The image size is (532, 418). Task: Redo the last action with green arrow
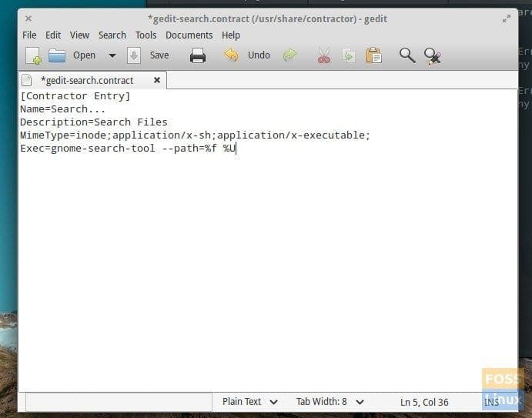click(289, 55)
